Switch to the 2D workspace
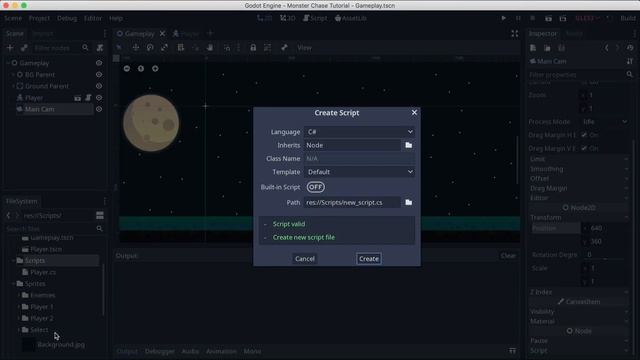640x360 pixels. click(264, 18)
